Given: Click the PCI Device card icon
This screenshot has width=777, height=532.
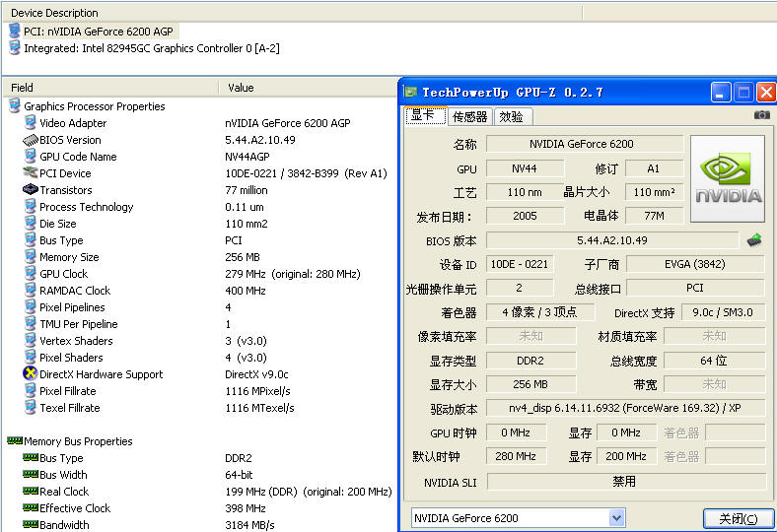Looking at the screenshot, I should [x=31, y=172].
